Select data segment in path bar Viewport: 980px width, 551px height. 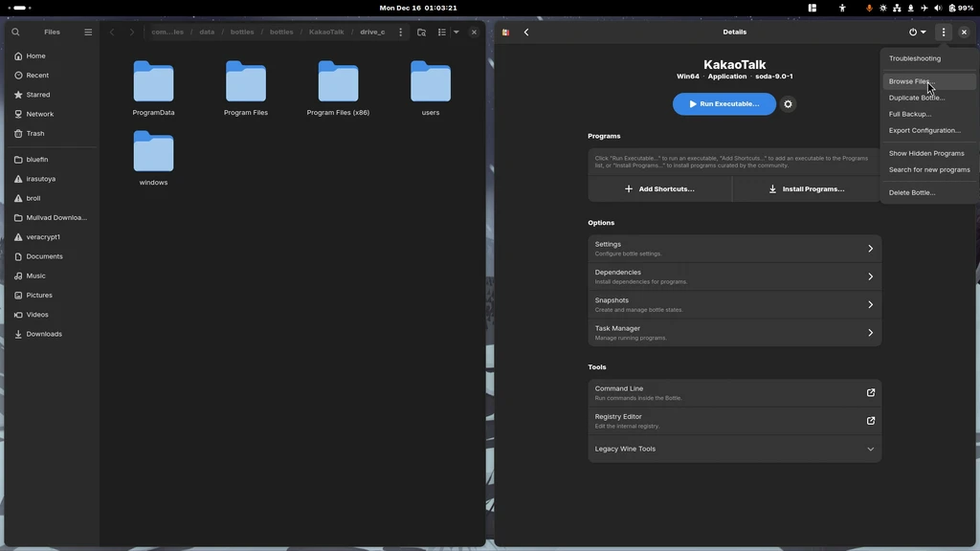tap(207, 32)
